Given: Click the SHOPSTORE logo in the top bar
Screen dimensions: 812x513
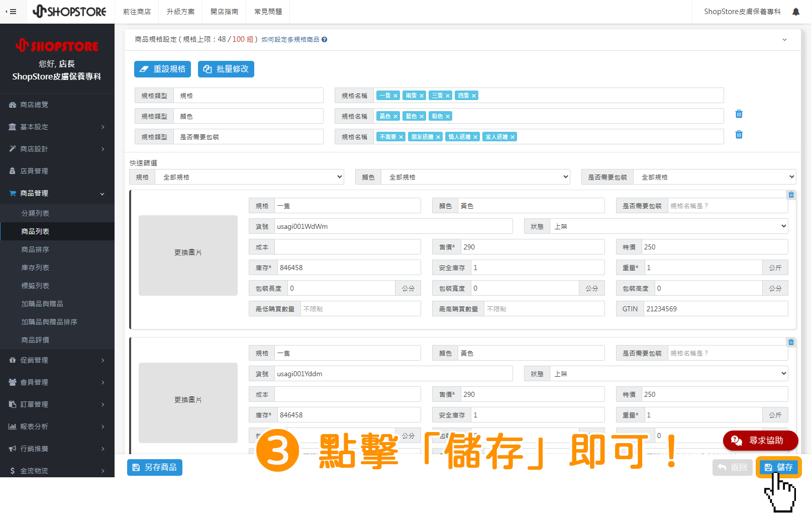Looking at the screenshot, I should [69, 11].
